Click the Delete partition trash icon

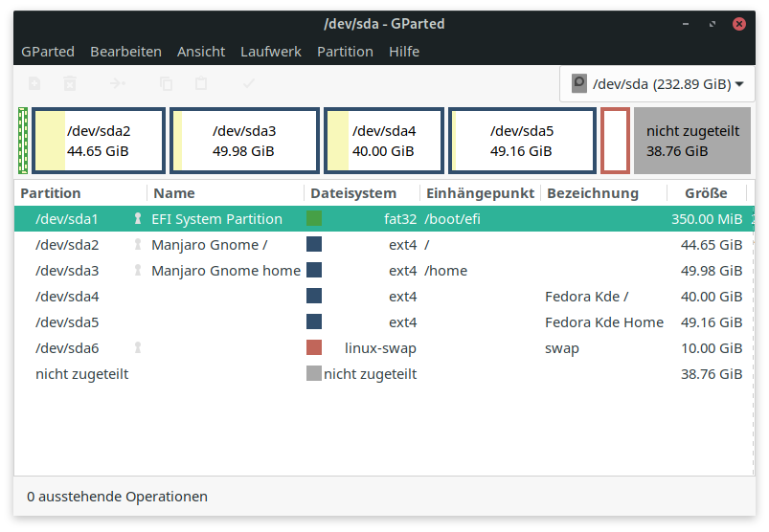(70, 84)
